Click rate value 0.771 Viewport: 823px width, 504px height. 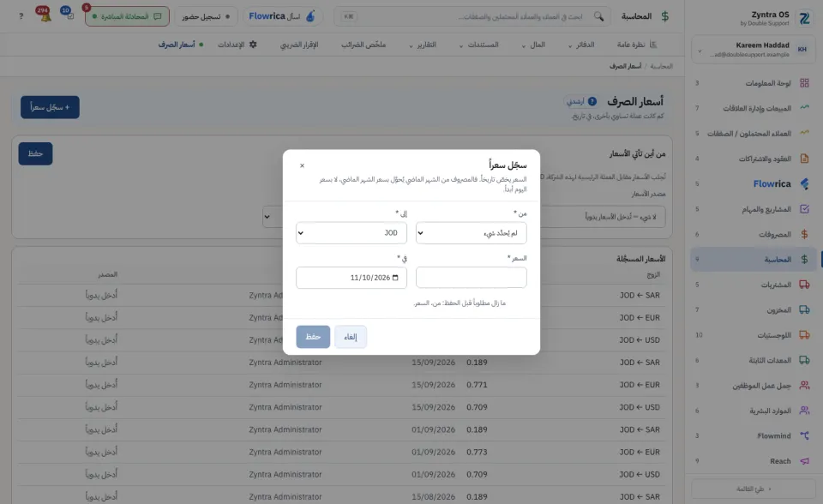pos(477,385)
